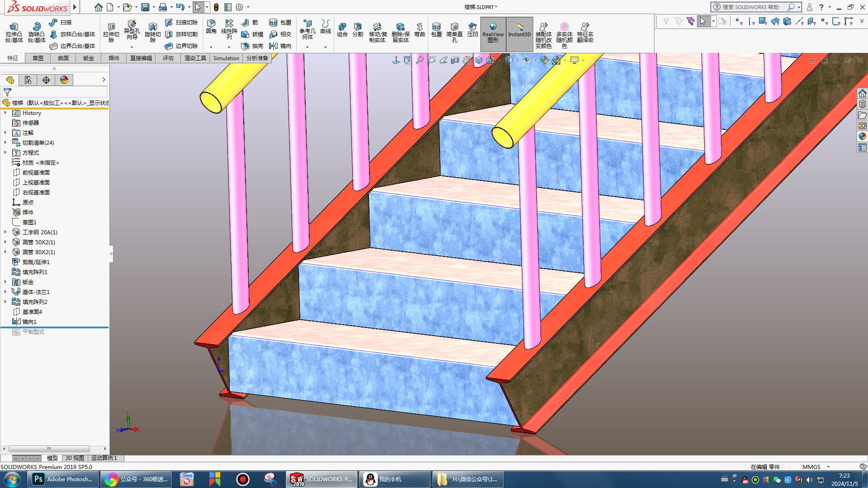Save the document with the floppy icon

pos(145,7)
